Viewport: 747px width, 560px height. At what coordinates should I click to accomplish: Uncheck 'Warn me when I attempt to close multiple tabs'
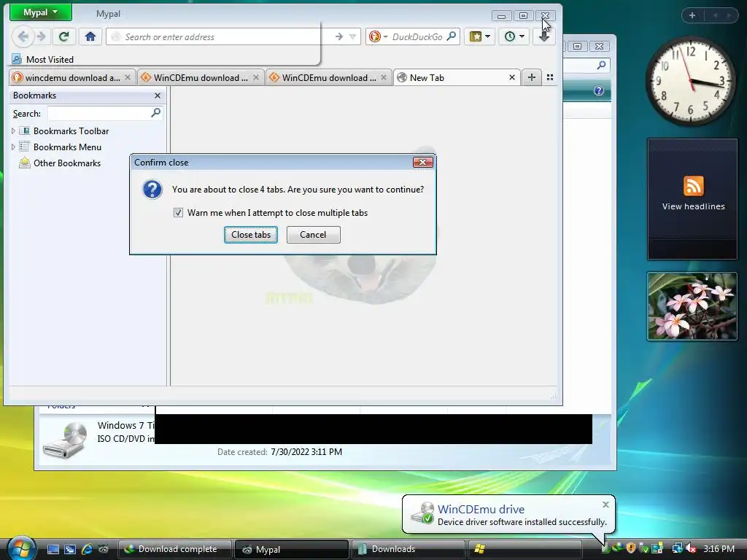click(178, 213)
